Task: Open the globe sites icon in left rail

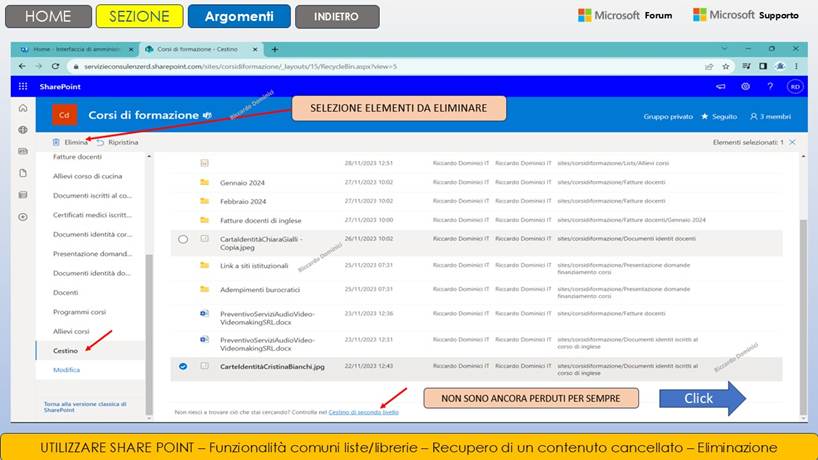Action: tap(23, 130)
